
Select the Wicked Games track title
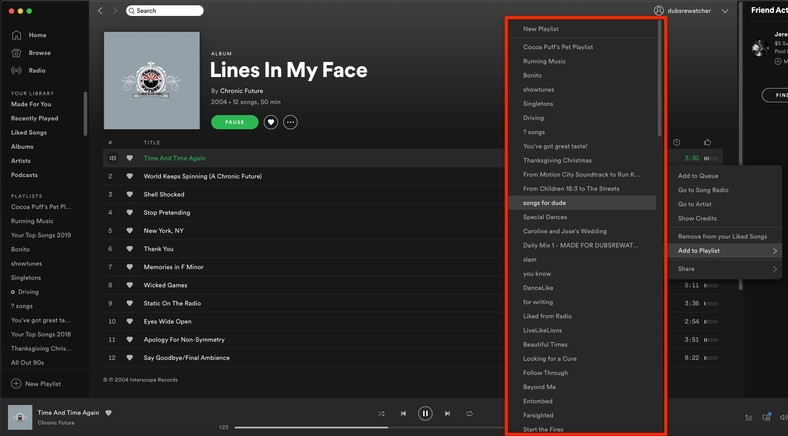[165, 285]
